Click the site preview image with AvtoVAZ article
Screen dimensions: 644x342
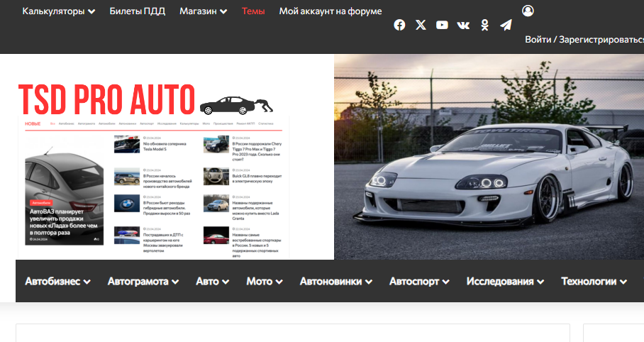point(154,188)
